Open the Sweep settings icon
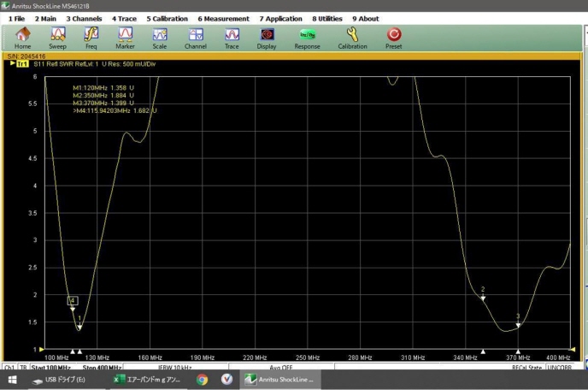Image resolution: width=588 pixels, height=390 pixels. (57, 36)
